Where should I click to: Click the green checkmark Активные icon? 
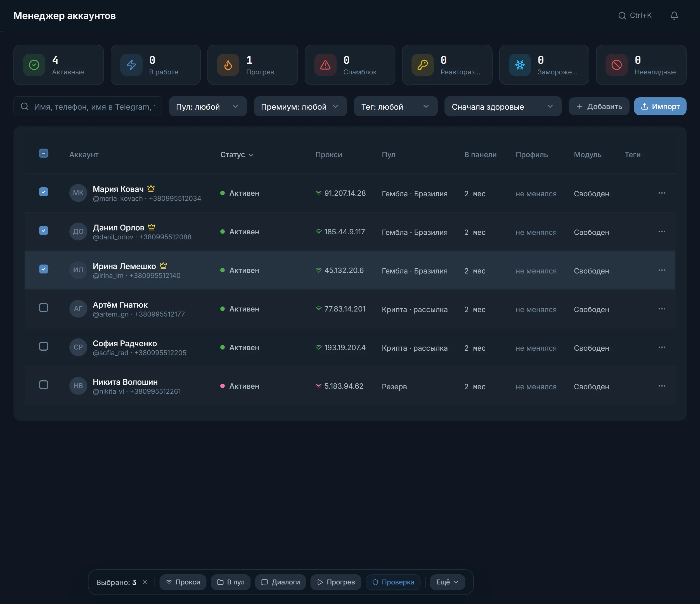(34, 65)
